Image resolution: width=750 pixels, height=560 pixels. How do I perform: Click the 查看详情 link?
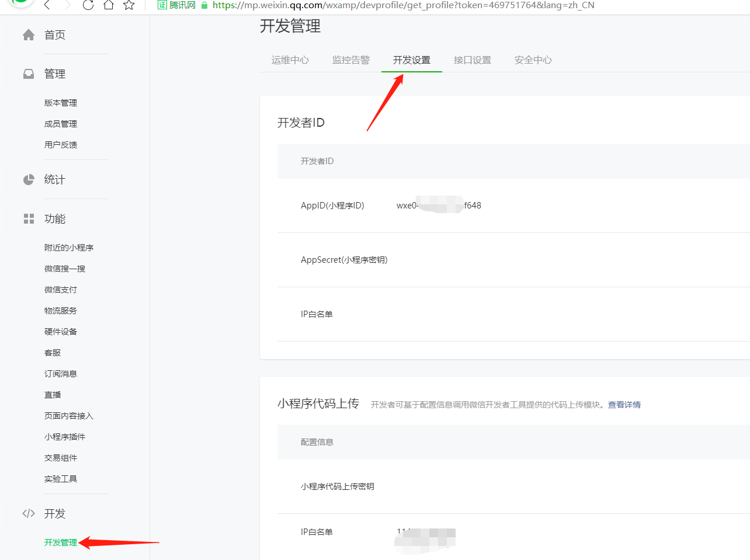pyautogui.click(x=624, y=405)
